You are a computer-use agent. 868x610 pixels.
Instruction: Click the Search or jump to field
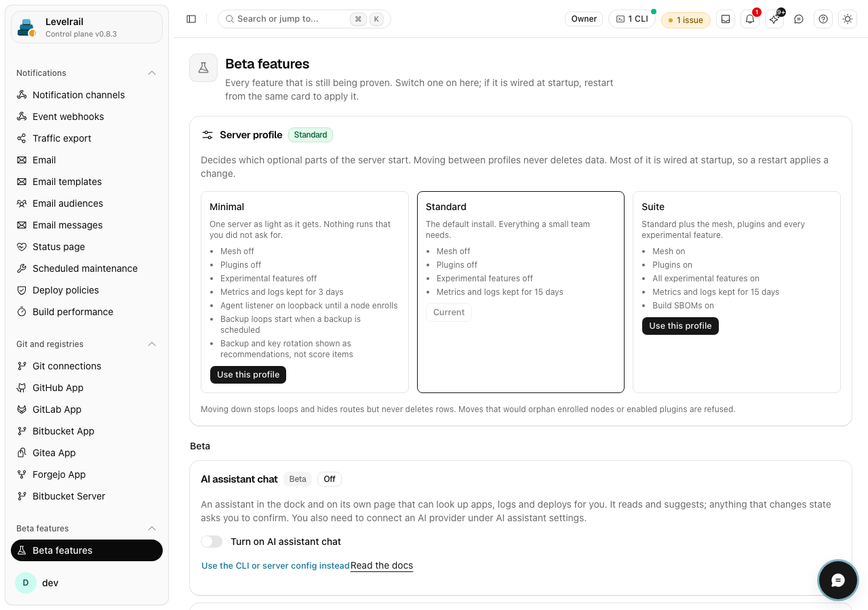(x=304, y=19)
